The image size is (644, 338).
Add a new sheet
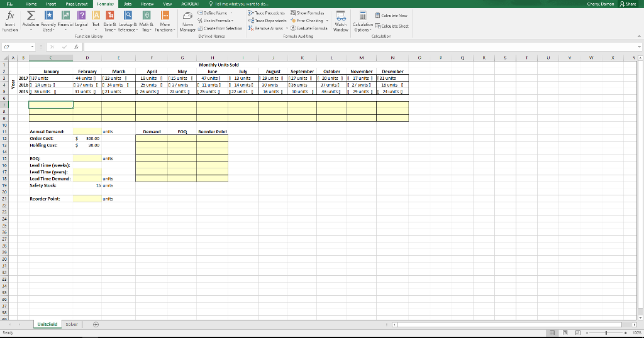pos(96,324)
